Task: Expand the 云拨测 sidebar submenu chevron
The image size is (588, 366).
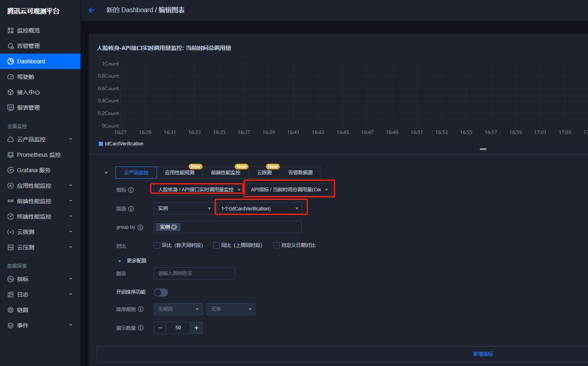Action: pos(71,232)
